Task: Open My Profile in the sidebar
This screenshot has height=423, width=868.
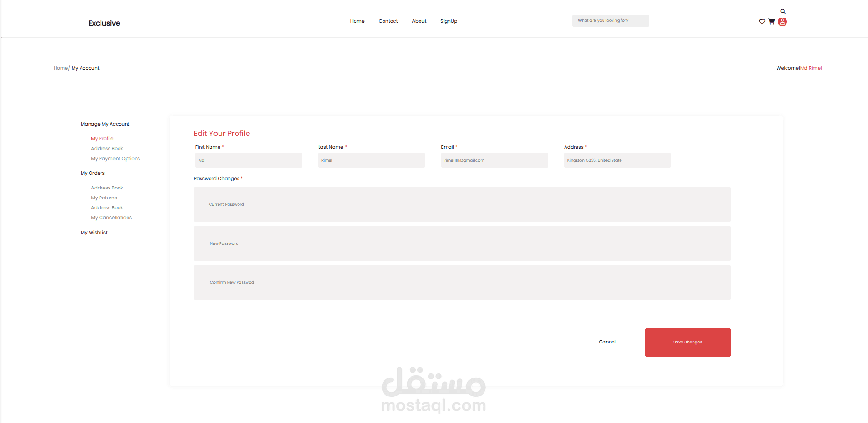Action: coord(102,139)
